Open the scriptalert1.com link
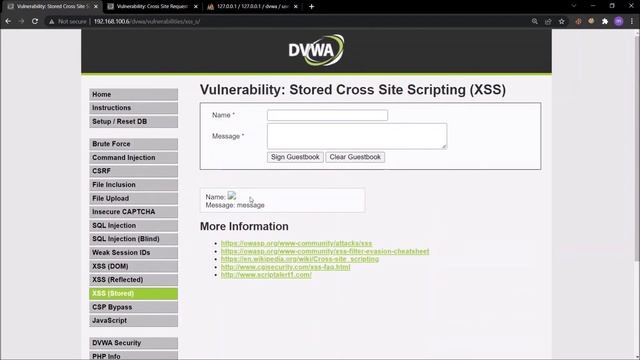Screen dimensions: 640x360 pos(266,275)
